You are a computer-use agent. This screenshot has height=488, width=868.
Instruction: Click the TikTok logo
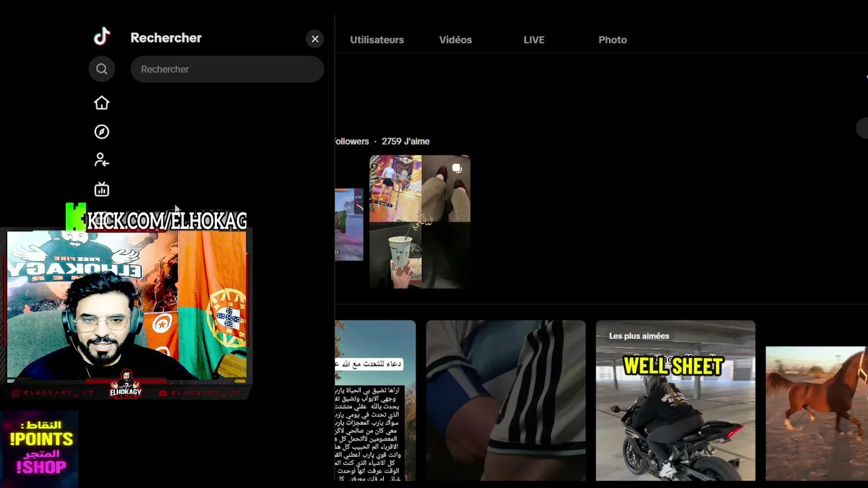102,37
